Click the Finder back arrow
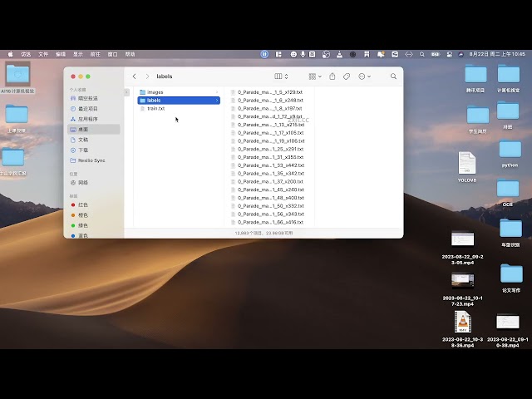The height and width of the screenshot is (399, 532). pyautogui.click(x=135, y=76)
